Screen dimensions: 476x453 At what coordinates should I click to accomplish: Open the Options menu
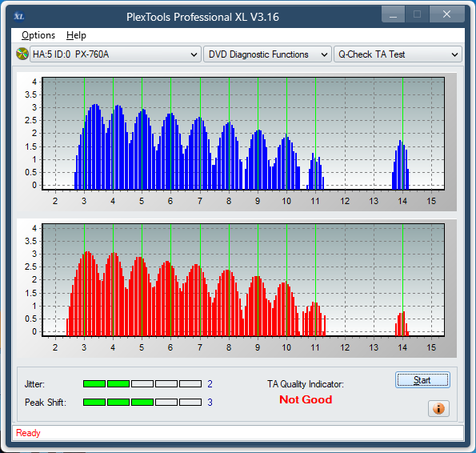click(x=38, y=35)
